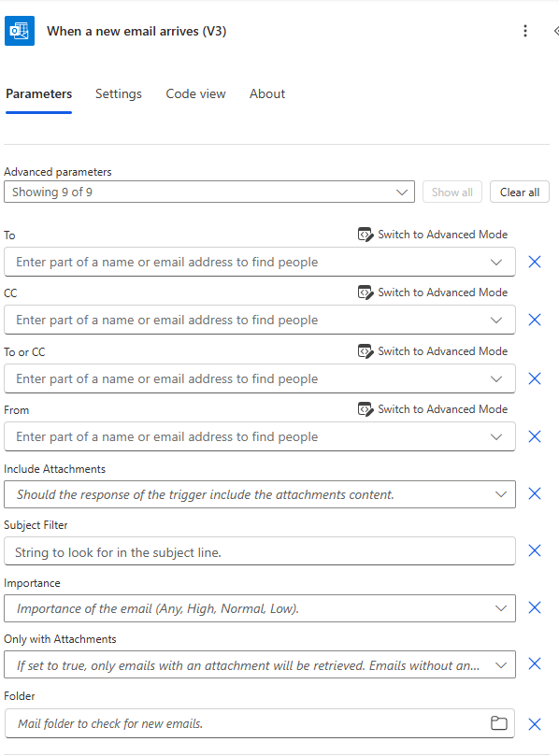Screen dimensions: 559x756
Task: Switch To or CC field to Advanced Mode
Action: (x=433, y=351)
